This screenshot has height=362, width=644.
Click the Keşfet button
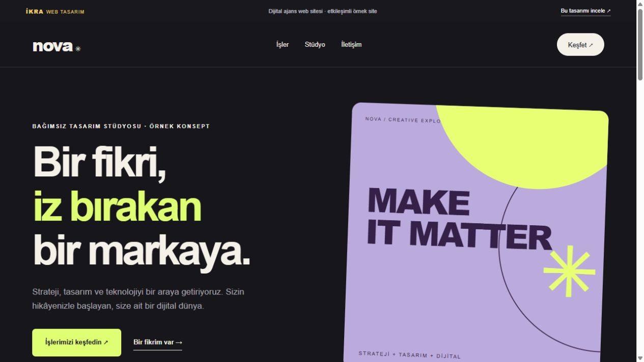tap(580, 45)
